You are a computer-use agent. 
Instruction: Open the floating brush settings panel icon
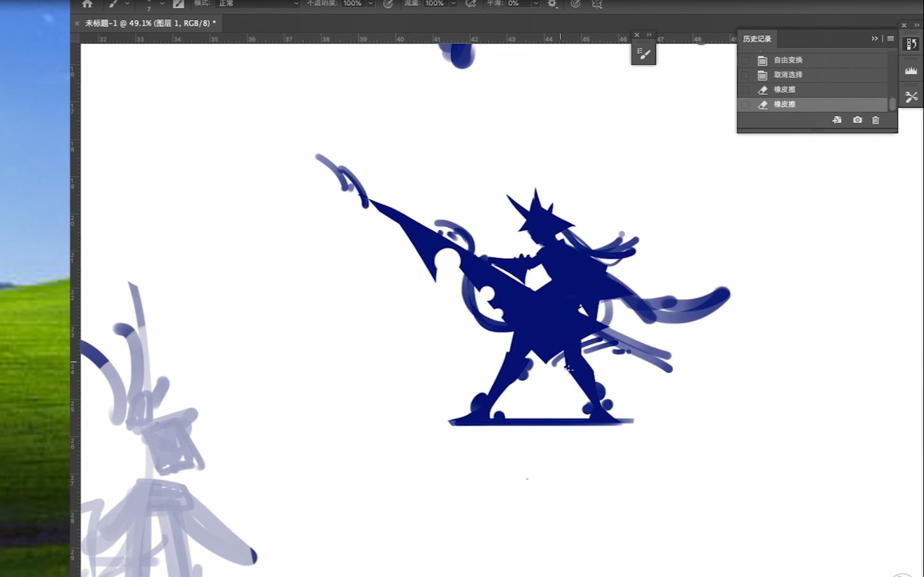pos(644,54)
